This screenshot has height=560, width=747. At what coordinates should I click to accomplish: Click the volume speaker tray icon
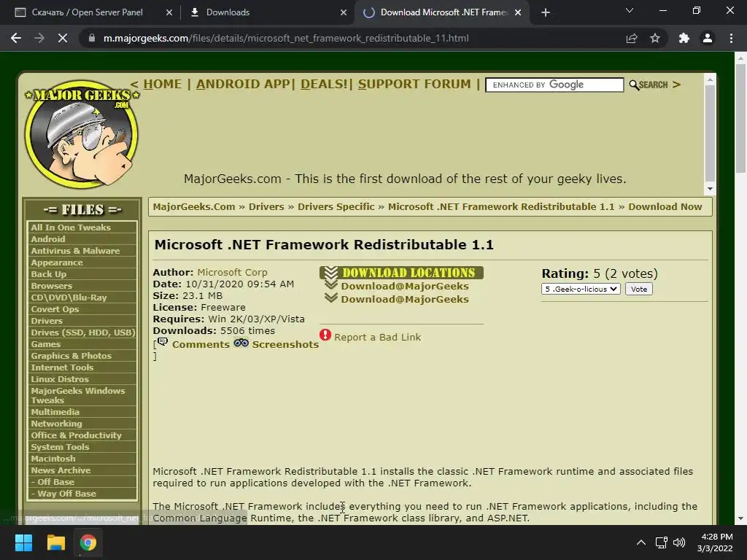(x=679, y=542)
